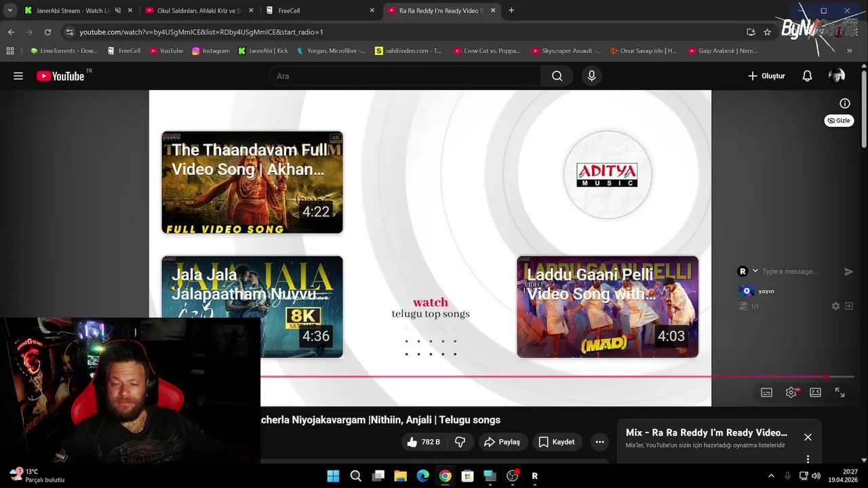Click Oluştur create button
Image resolution: width=868 pixels, height=488 pixels.
click(x=766, y=76)
